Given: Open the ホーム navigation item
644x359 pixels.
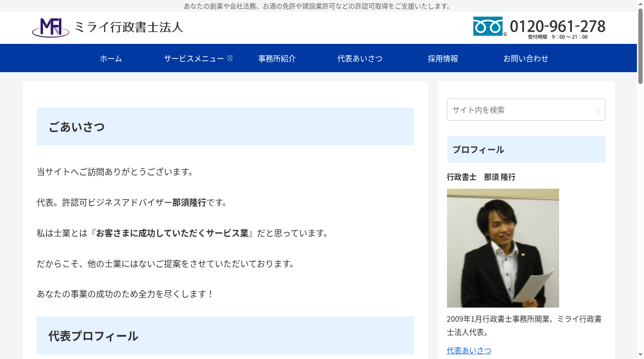Looking at the screenshot, I should click(x=110, y=58).
